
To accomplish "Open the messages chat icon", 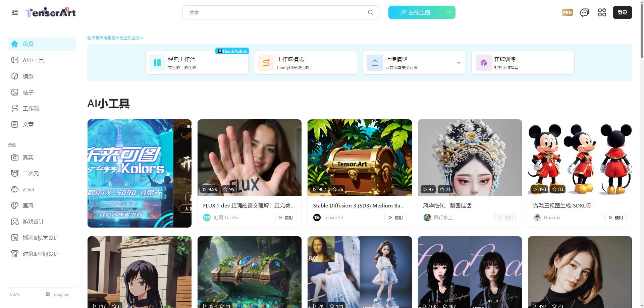I will [x=584, y=12].
